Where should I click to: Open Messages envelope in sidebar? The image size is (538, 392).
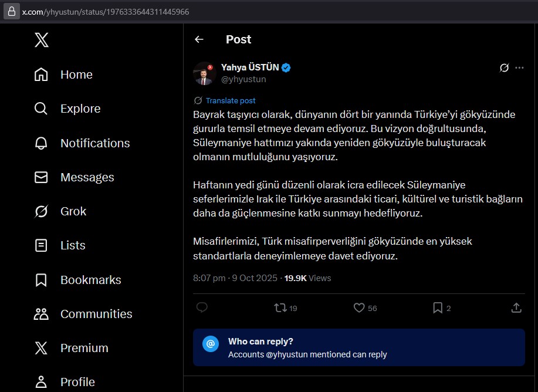click(x=87, y=177)
